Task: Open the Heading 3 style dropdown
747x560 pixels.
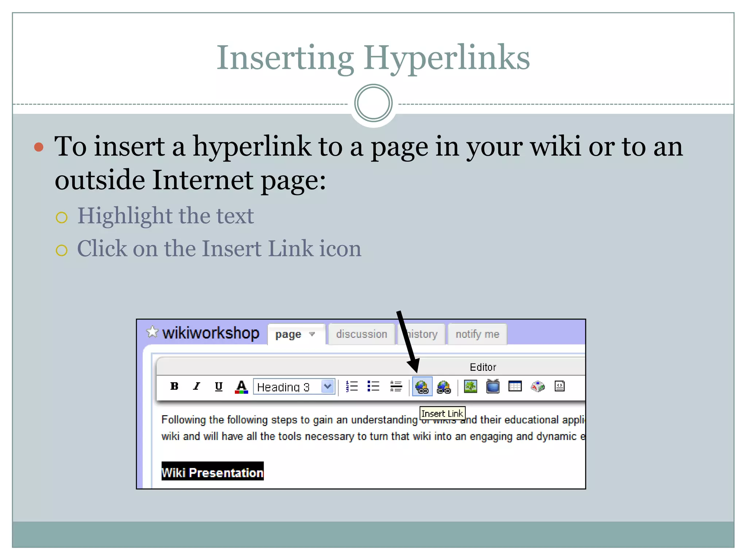Action: [294, 387]
